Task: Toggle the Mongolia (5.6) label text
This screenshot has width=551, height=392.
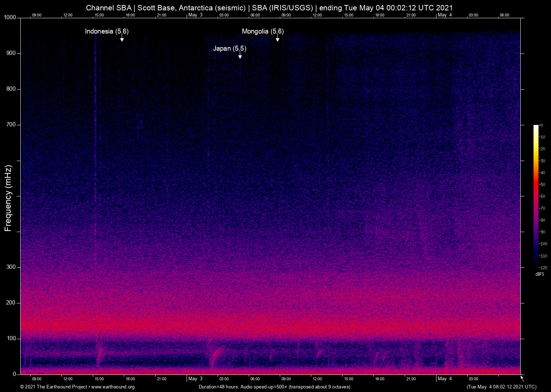Action: coord(262,31)
